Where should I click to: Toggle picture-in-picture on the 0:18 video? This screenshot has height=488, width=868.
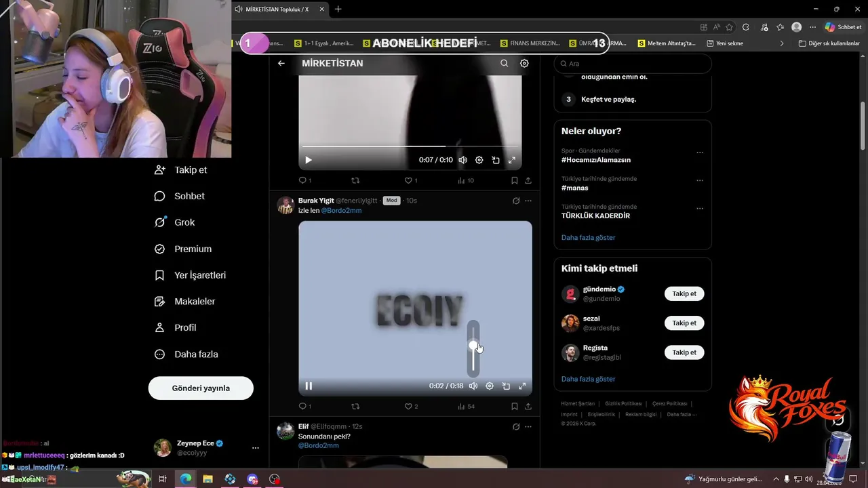(506, 386)
